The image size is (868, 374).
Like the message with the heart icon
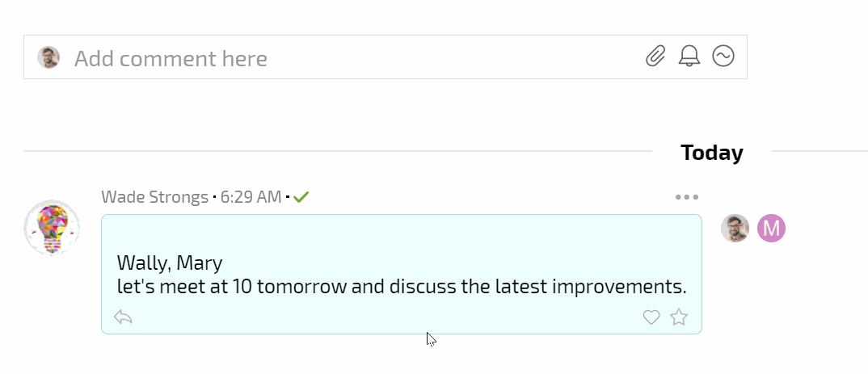[x=651, y=317]
